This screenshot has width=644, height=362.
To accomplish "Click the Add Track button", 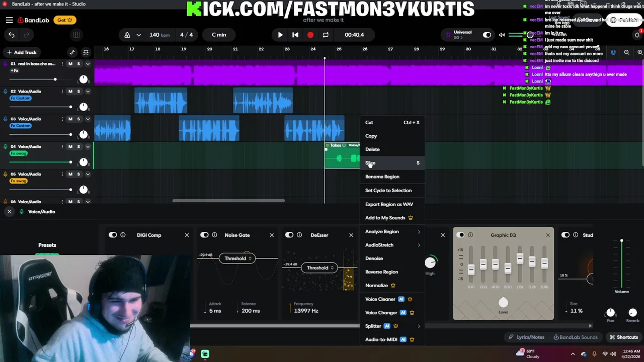I will point(22,52).
